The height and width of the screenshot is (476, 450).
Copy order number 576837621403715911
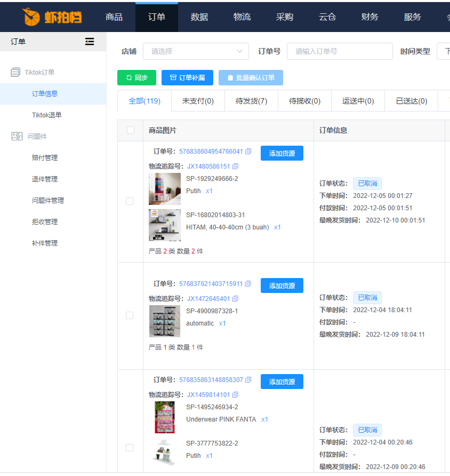click(248, 283)
